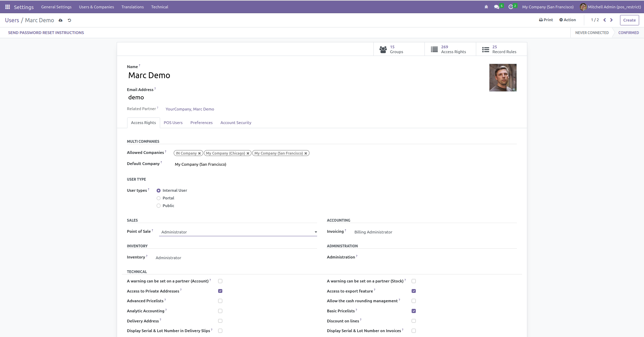Open the apps grid menu icon

7,7
